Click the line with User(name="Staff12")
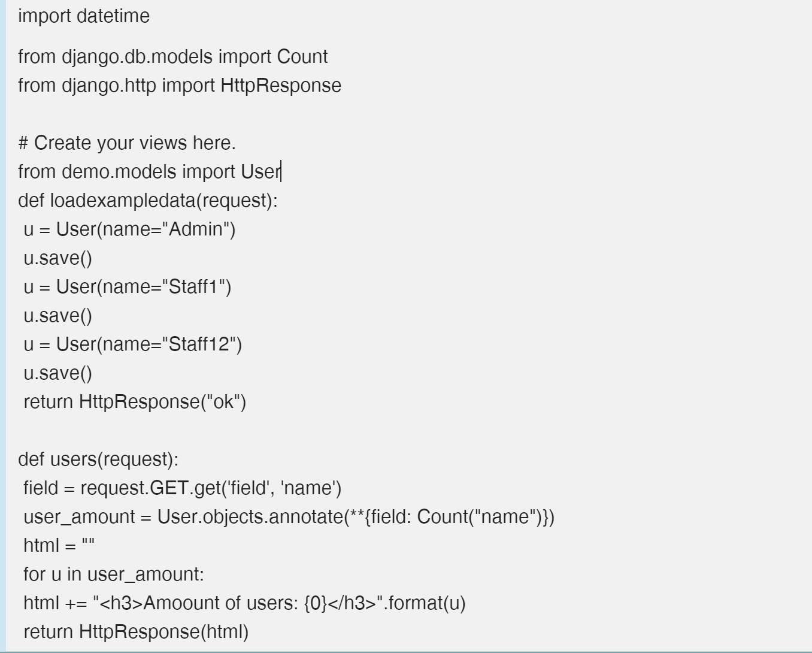 tap(132, 344)
